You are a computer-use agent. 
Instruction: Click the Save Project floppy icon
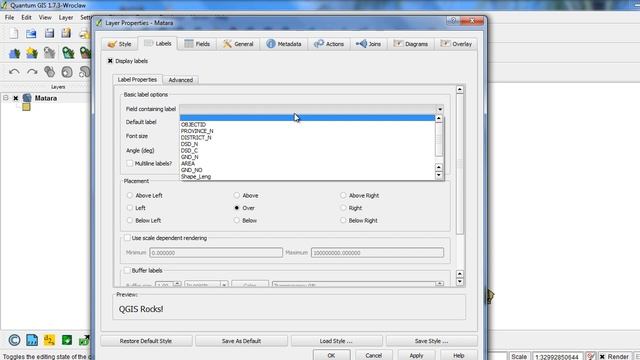pyautogui.click(x=49, y=33)
